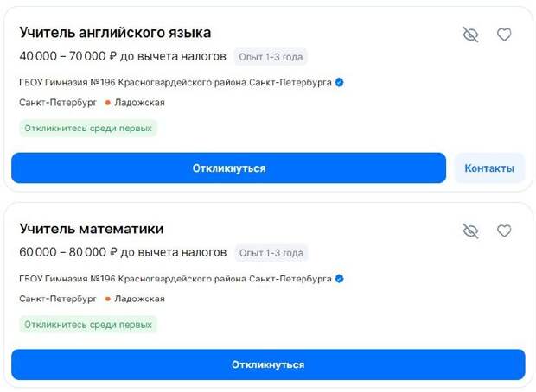Hide the English teacher vacancy
The image size is (536, 392).
click(470, 35)
